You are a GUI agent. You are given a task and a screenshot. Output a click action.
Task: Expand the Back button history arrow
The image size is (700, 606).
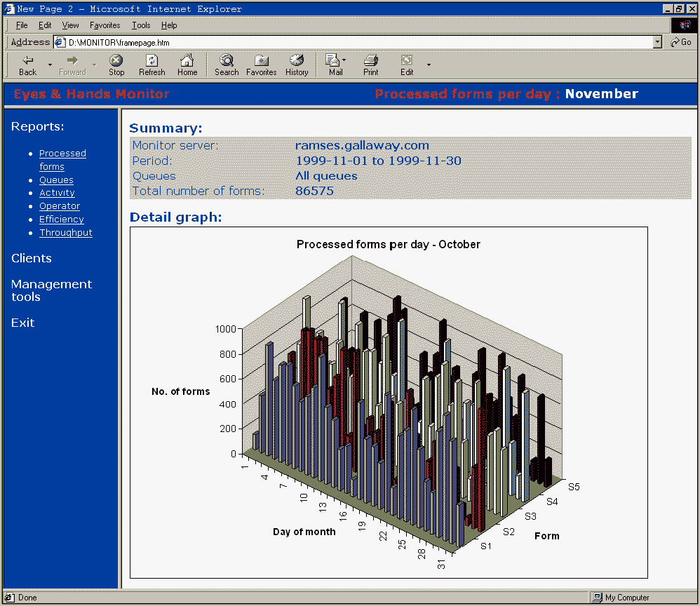pyautogui.click(x=50, y=65)
